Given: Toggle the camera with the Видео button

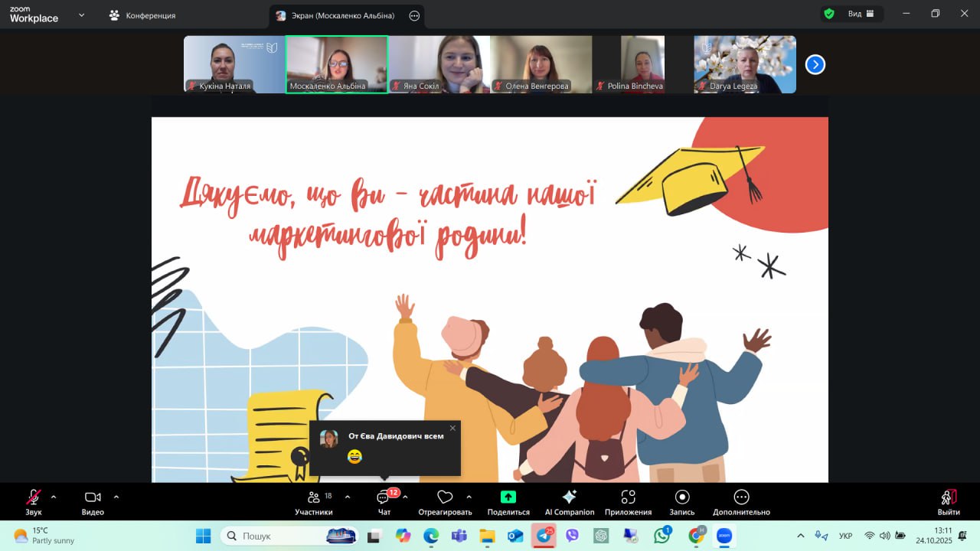Looking at the screenshot, I should [x=93, y=502].
